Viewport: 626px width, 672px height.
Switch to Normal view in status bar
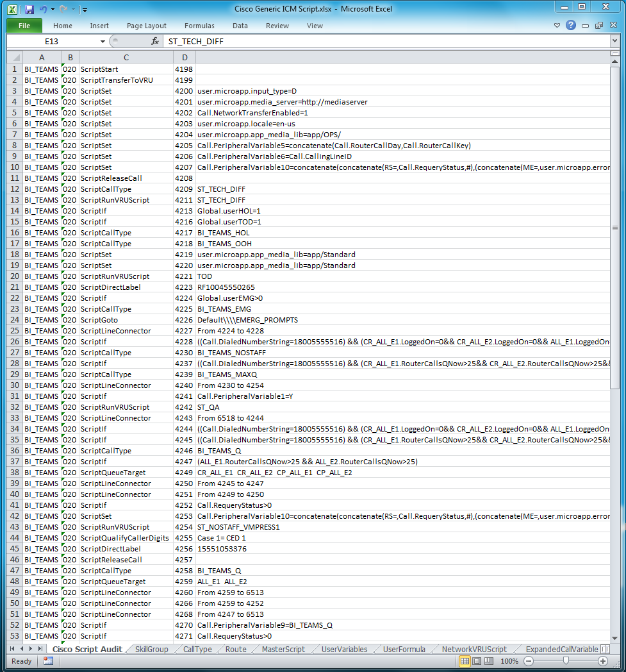click(465, 661)
